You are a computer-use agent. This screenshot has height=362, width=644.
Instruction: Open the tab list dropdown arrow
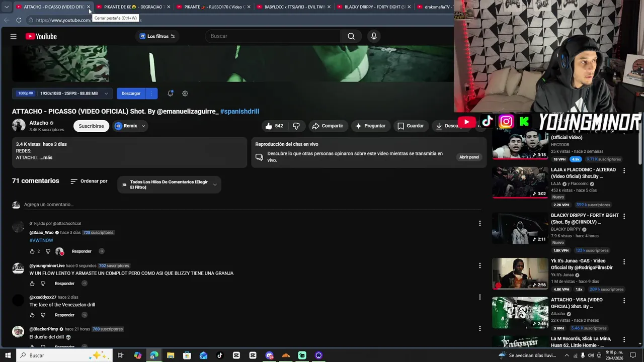6,7
